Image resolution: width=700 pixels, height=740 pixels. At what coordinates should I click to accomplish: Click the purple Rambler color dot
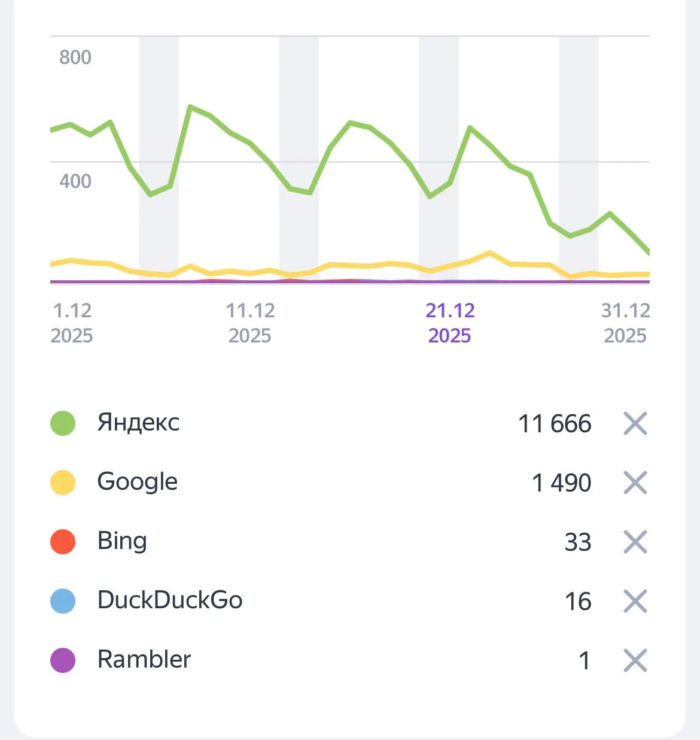[63, 660]
